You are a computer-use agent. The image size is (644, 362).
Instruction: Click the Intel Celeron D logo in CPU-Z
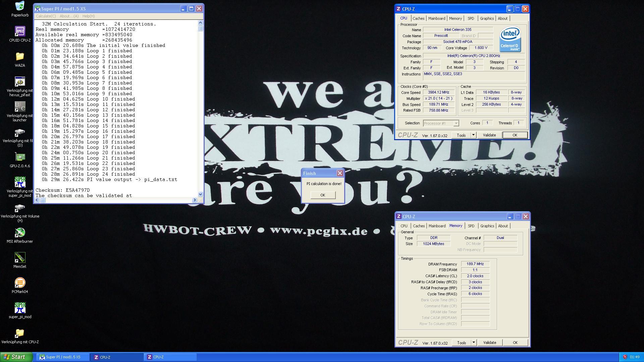510,40
